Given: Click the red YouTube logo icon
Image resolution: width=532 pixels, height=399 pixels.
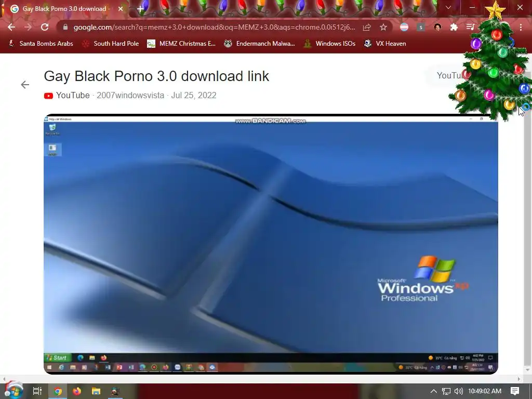Looking at the screenshot, I should click(48, 96).
